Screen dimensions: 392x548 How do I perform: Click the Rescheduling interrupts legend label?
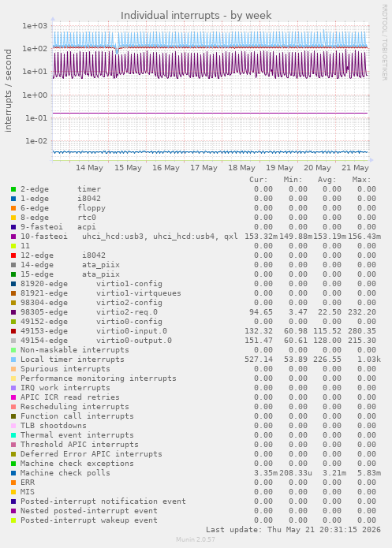coord(75,407)
